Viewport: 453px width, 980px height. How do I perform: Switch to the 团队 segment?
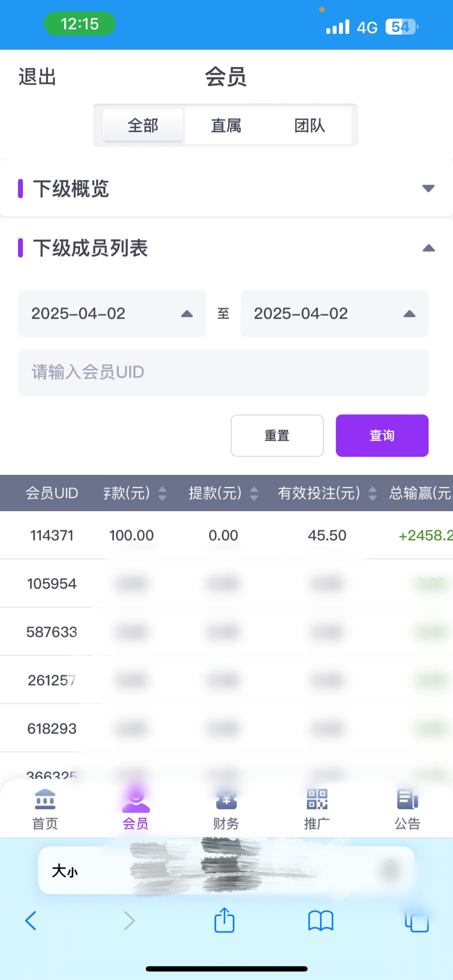coord(309,125)
